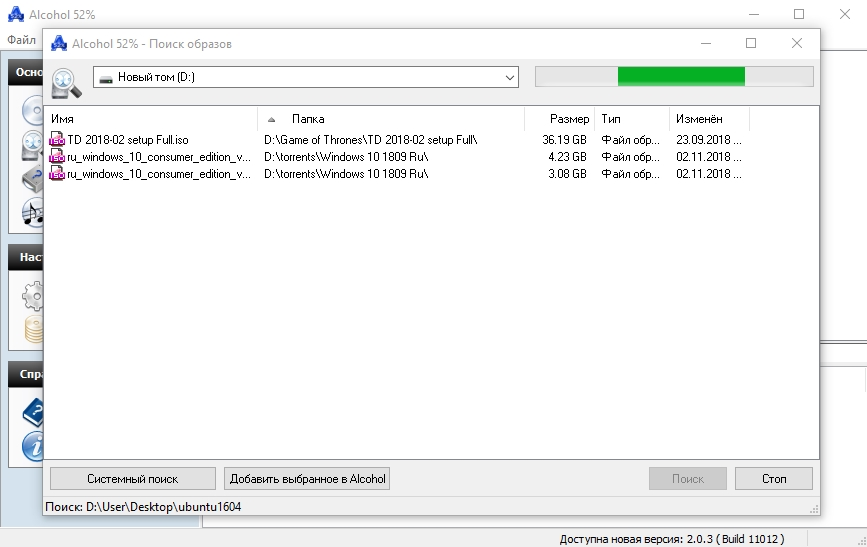Click the top disc icon in main window sidebar
Image resolution: width=867 pixels, height=547 pixels.
[33, 110]
